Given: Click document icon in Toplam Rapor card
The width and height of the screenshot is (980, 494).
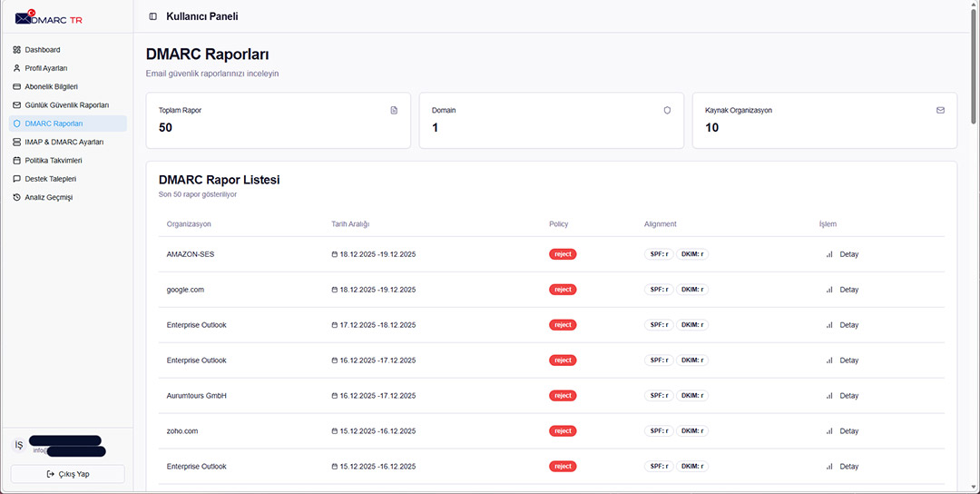Looking at the screenshot, I should coord(394,110).
